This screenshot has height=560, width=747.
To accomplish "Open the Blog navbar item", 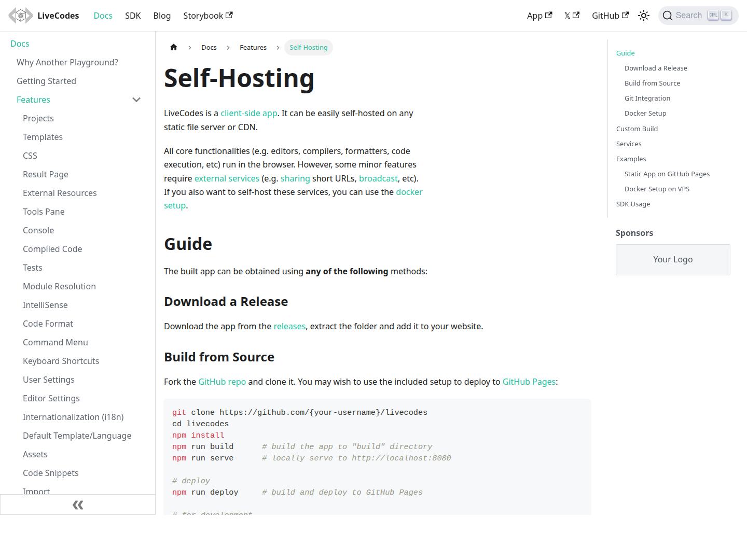I will (x=162, y=16).
